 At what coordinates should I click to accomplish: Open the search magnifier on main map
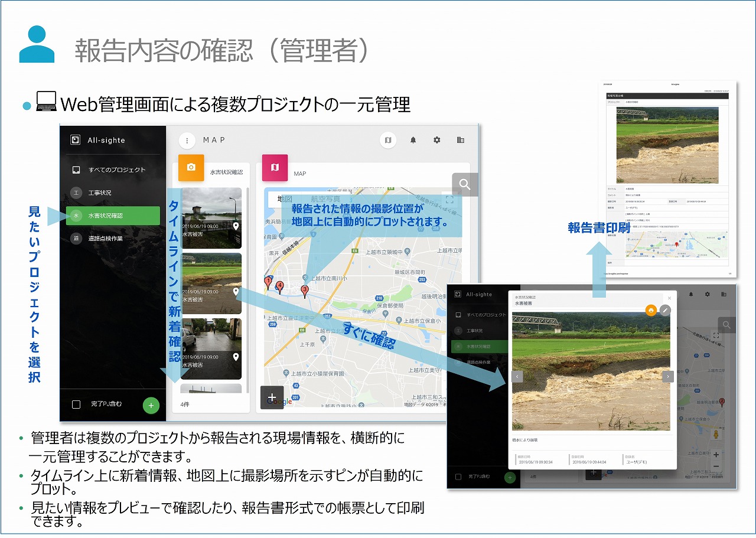[465, 184]
